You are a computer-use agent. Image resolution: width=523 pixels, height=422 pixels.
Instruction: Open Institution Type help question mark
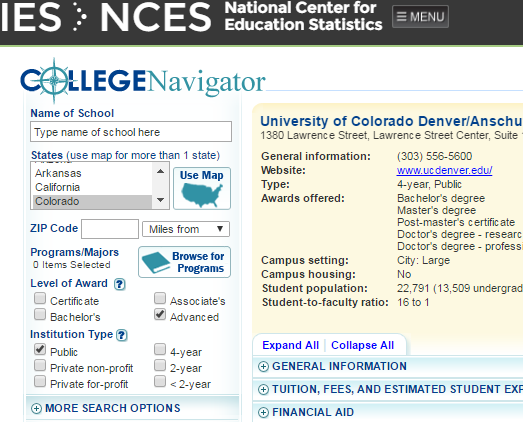pyautogui.click(x=122, y=335)
